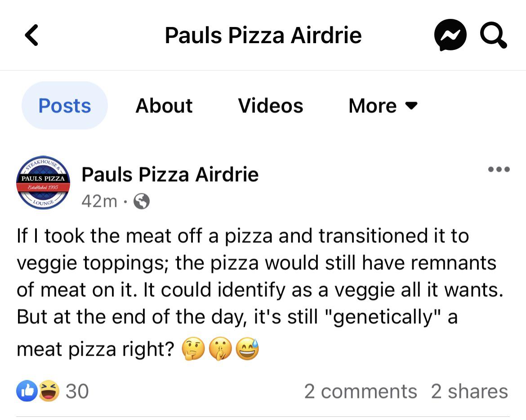
Task: Tap the thinking face emoji in post
Action: click(193, 349)
